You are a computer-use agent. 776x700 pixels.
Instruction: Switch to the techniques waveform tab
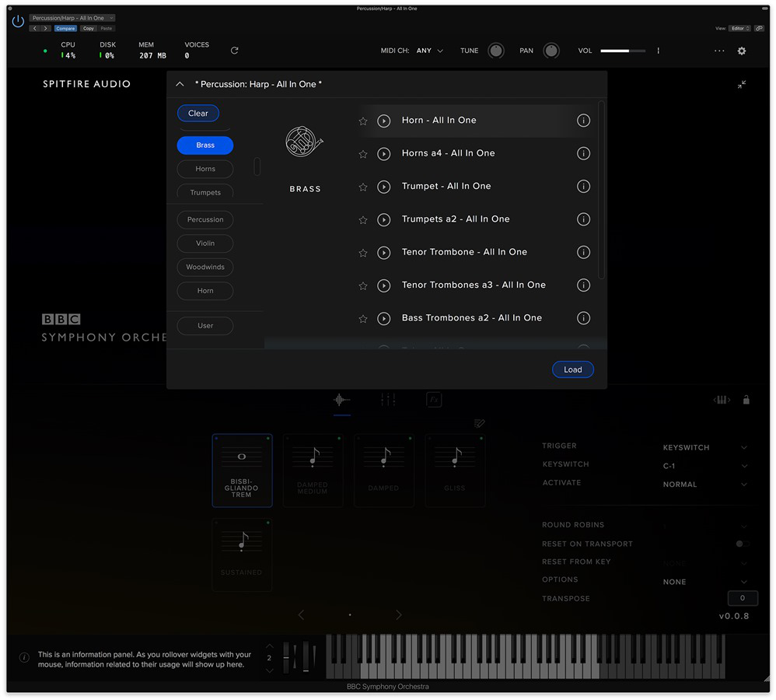pyautogui.click(x=341, y=400)
